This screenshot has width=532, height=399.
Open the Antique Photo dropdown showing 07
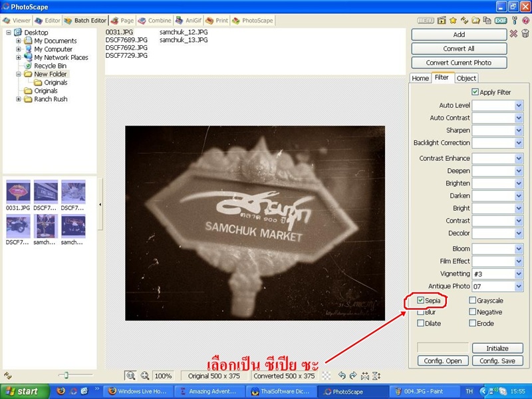[x=519, y=286]
